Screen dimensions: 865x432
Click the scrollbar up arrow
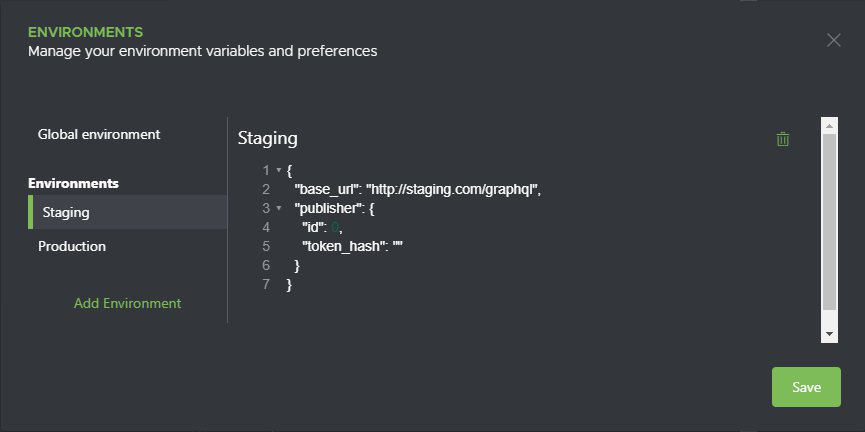click(829, 126)
